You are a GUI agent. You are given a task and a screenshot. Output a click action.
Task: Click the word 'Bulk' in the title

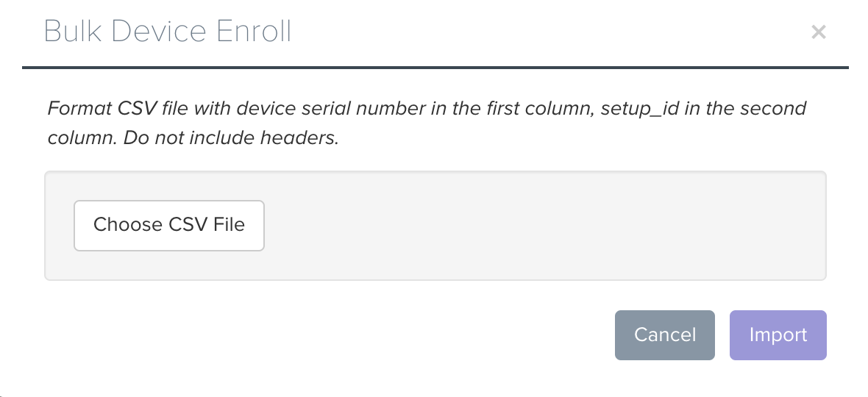(73, 32)
